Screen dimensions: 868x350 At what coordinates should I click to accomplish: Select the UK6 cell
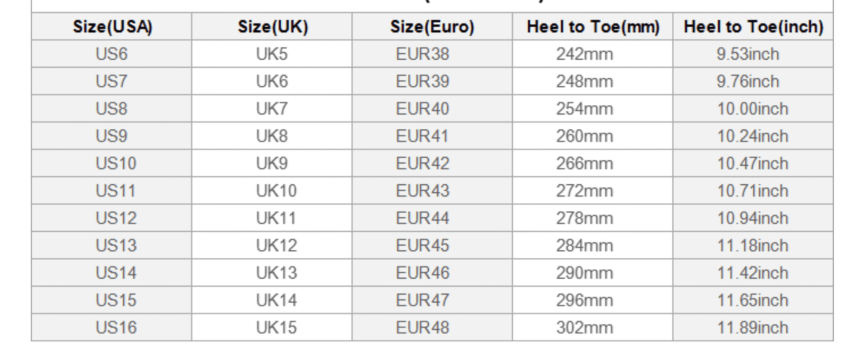click(272, 81)
